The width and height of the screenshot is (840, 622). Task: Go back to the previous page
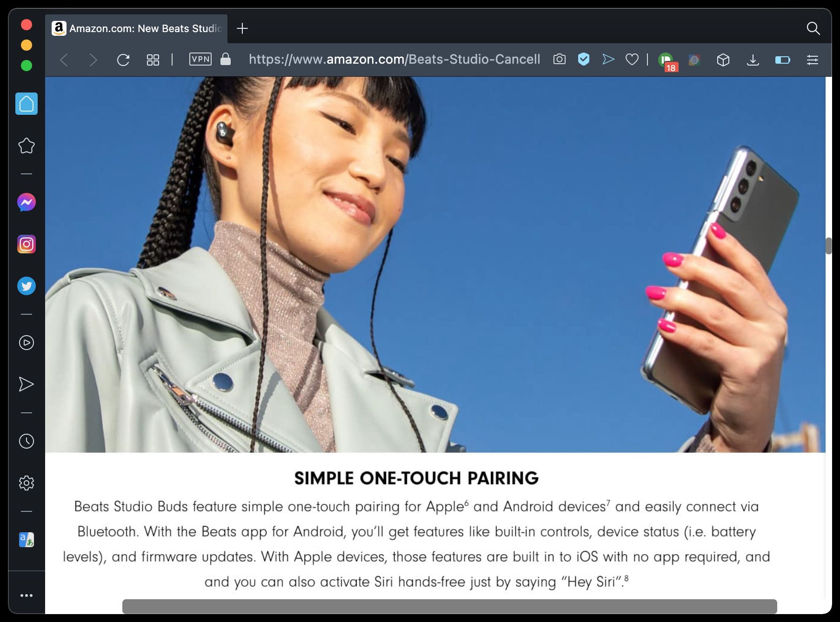click(x=64, y=60)
